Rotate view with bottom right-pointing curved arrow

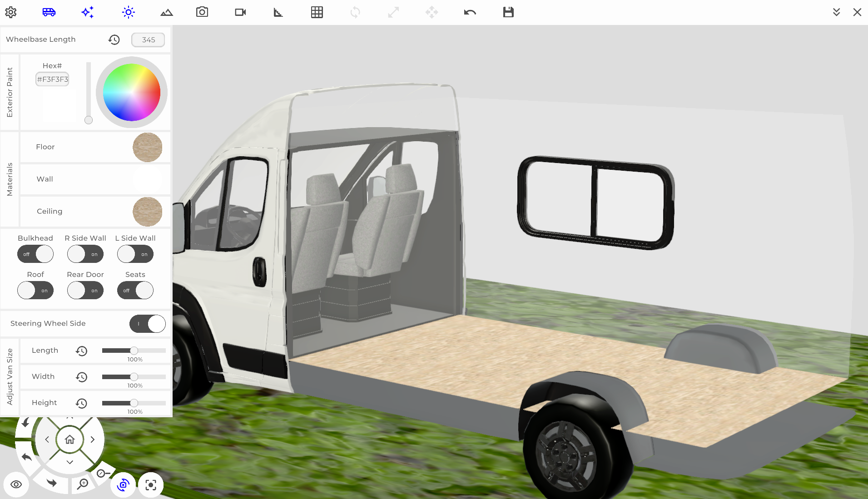click(x=52, y=483)
